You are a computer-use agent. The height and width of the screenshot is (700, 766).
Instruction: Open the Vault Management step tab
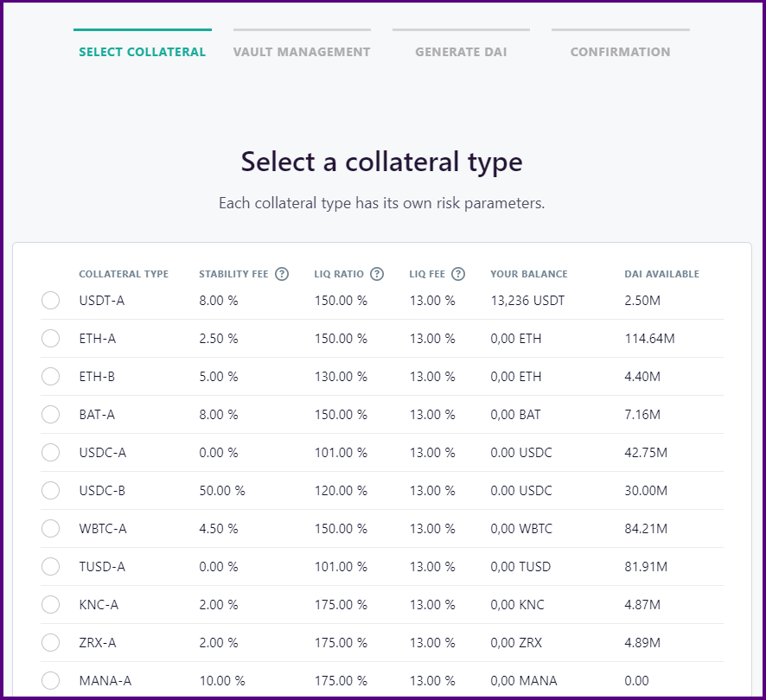(x=302, y=52)
